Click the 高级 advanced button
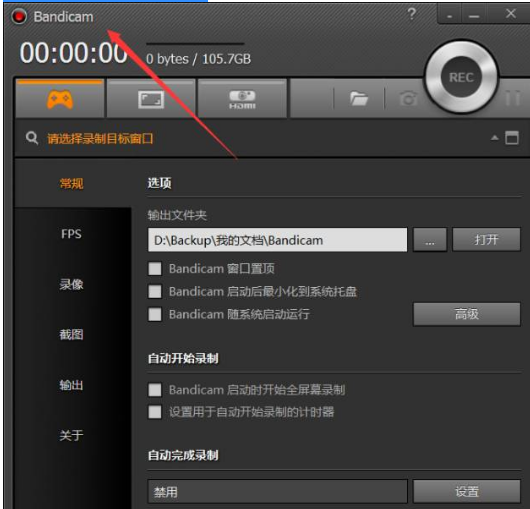The height and width of the screenshot is (509, 530). click(x=466, y=314)
